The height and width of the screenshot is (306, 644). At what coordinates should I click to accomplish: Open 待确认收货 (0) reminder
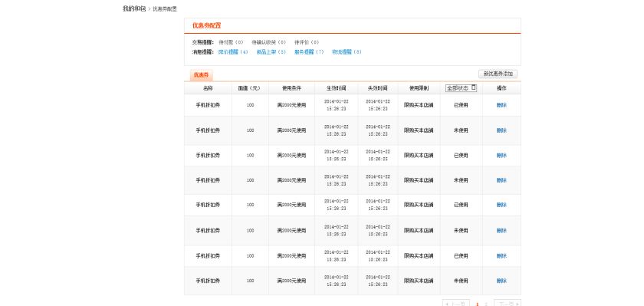(x=268, y=42)
